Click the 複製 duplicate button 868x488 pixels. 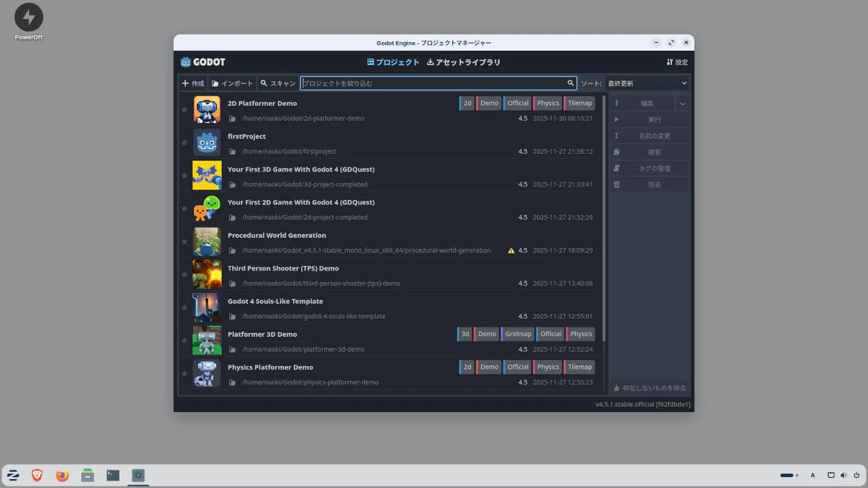(x=650, y=152)
